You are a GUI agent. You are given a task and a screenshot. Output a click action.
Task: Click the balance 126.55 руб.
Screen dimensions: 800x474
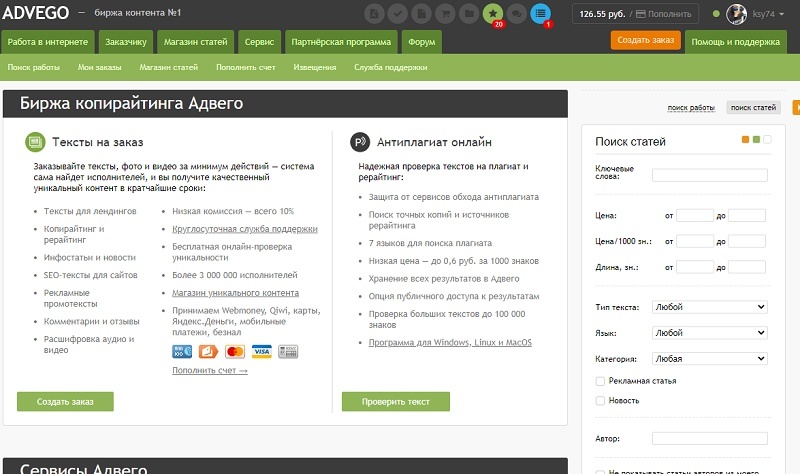pos(602,14)
